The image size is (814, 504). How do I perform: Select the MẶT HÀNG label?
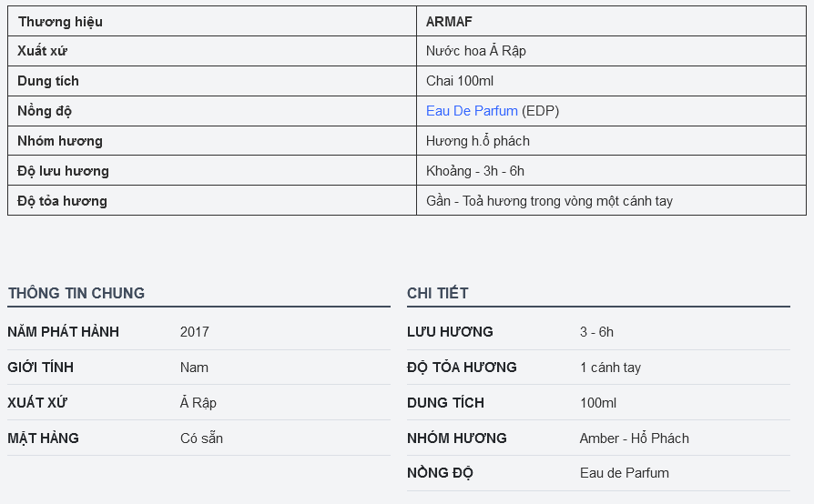click(x=43, y=438)
